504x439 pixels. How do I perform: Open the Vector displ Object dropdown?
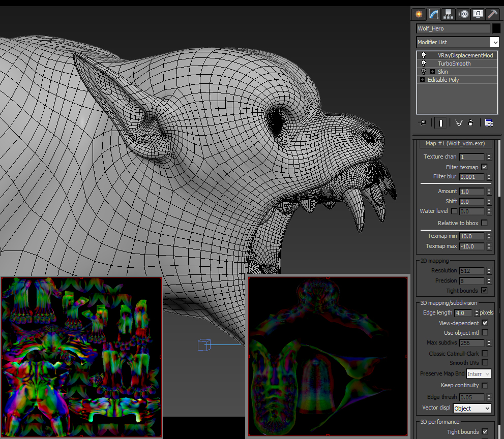pos(472,408)
